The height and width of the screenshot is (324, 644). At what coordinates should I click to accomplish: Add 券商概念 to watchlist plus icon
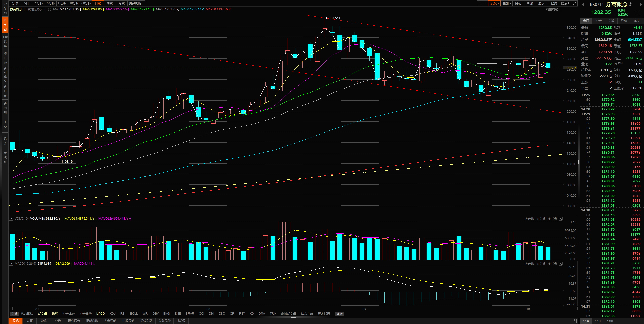[638, 13]
